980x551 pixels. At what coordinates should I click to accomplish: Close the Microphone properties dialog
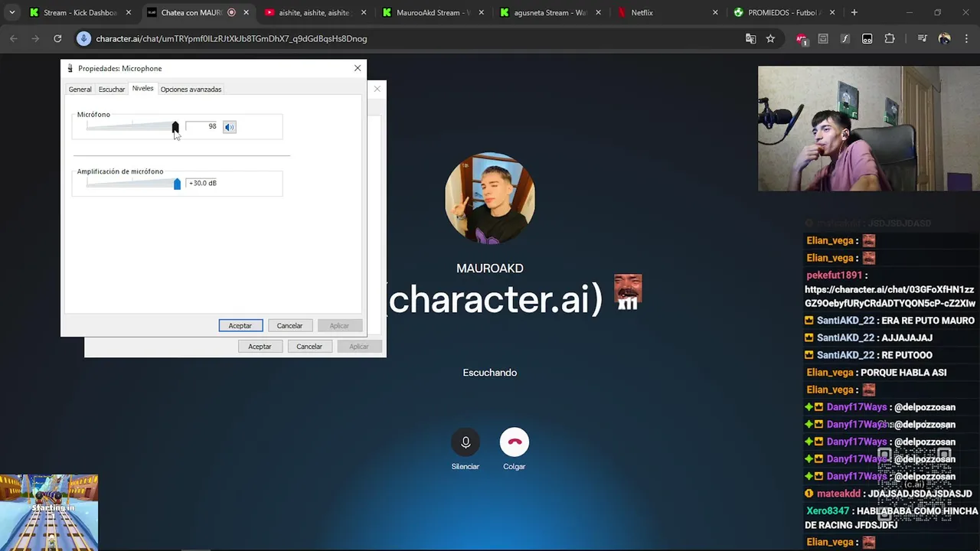[358, 68]
